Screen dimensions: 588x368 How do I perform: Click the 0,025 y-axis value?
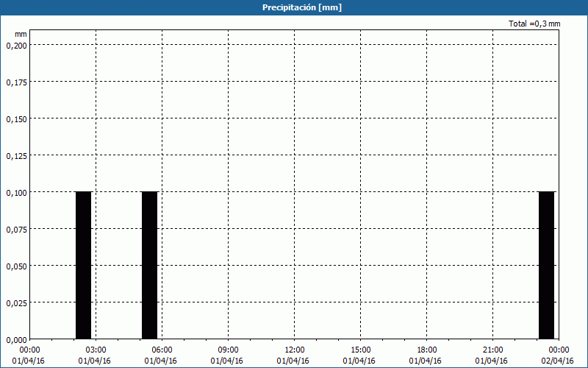[x=16, y=303]
